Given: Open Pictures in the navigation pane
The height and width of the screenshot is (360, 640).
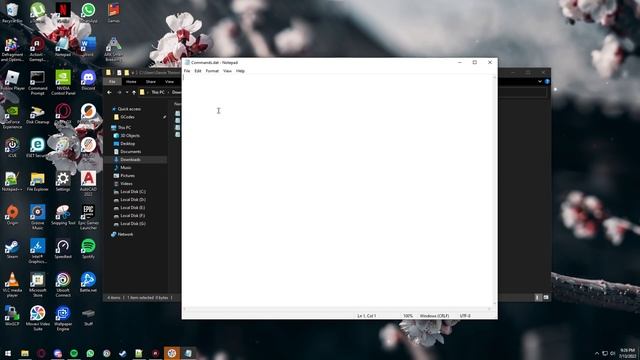Looking at the screenshot, I should point(127,176).
